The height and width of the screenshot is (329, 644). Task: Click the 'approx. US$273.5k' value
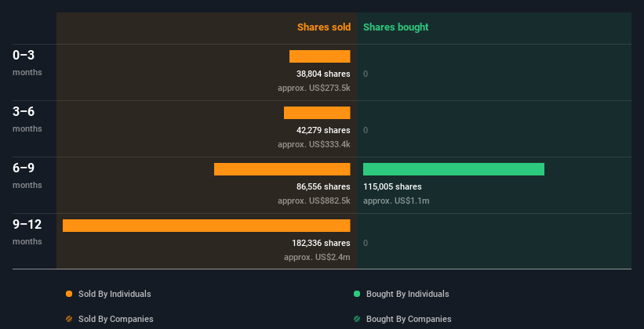click(314, 88)
